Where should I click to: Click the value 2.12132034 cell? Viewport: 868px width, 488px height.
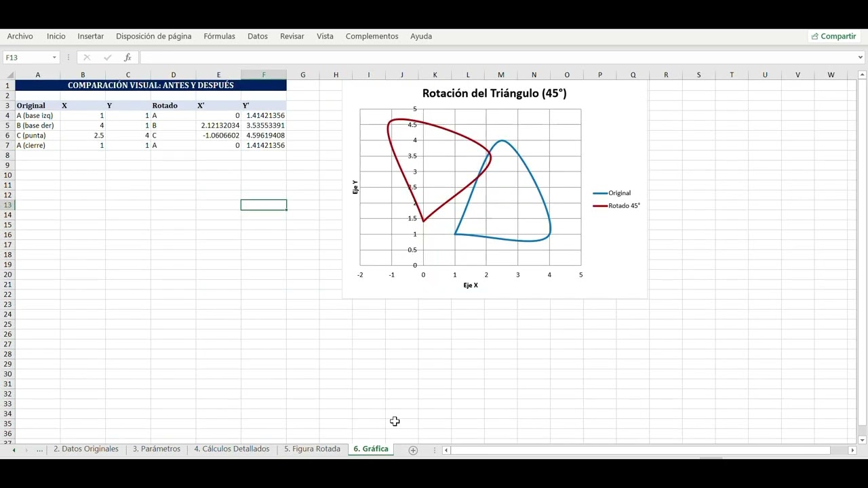(218, 125)
